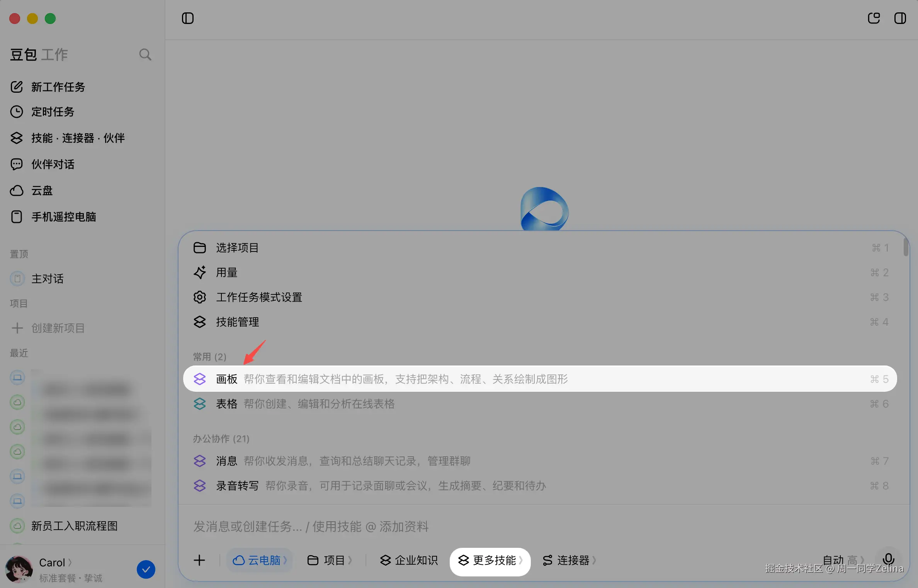Click the gear icon for 工作任务模式设置

200,297
